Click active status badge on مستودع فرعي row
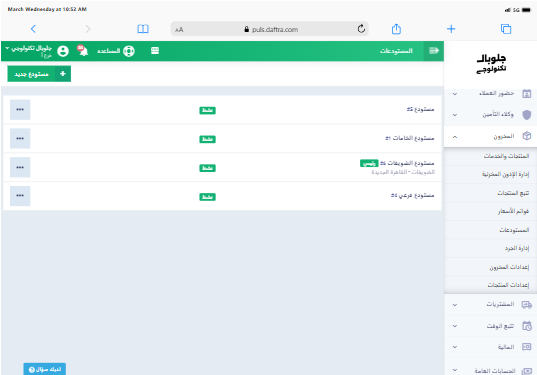 click(208, 197)
